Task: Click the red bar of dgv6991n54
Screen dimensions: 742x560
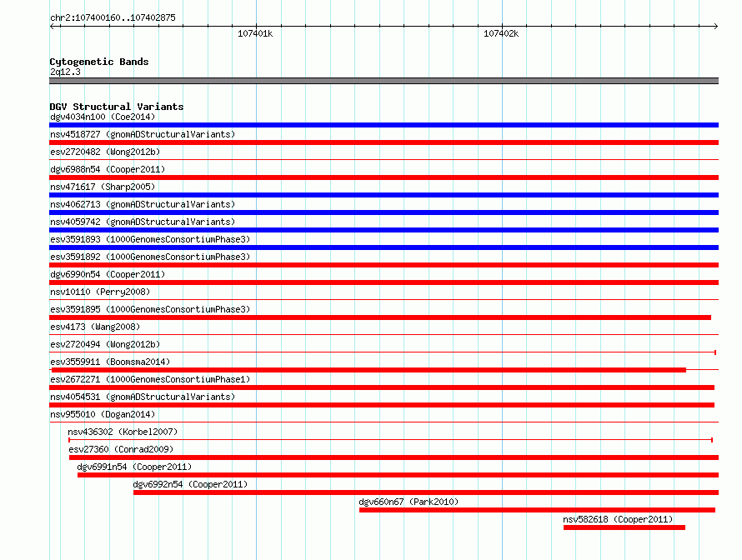Action: click(398, 475)
